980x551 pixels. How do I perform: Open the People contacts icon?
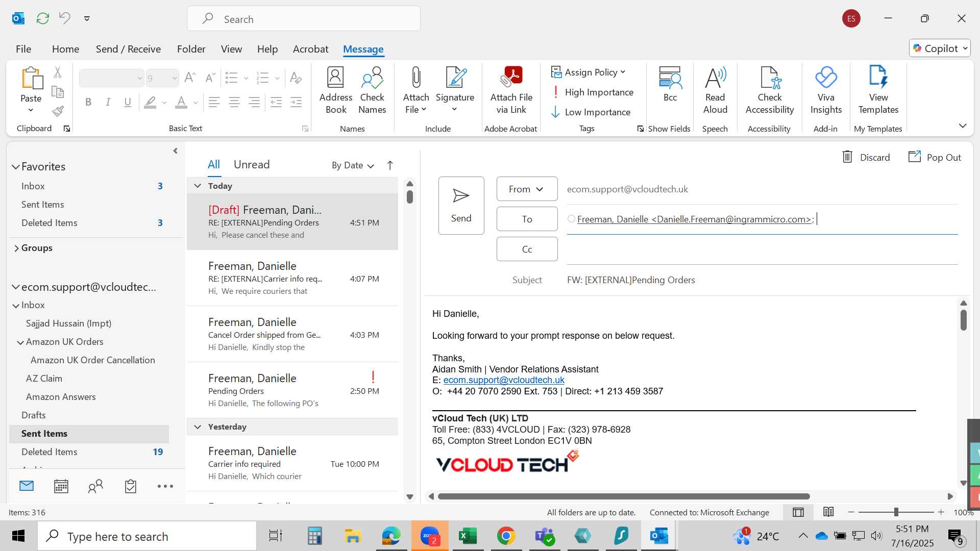pos(95,486)
